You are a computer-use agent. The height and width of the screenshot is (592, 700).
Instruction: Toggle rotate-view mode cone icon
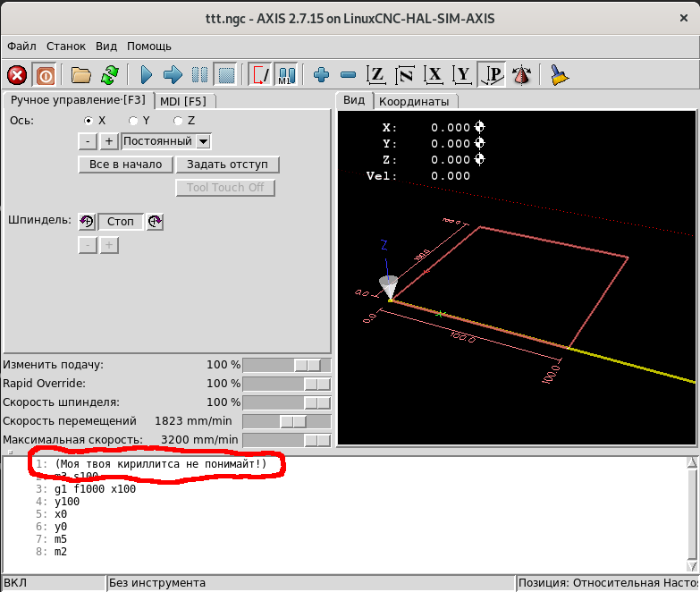click(521, 74)
